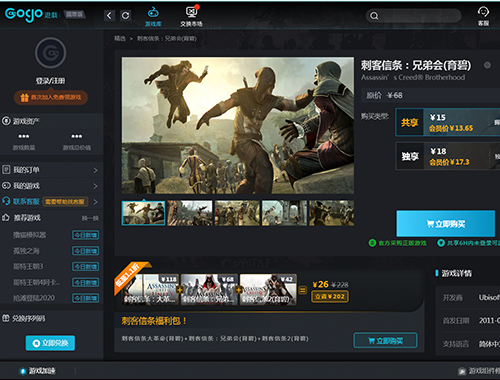
Task: Click 今日新增 badge beside 撸猫模拟器
Action: click(x=86, y=235)
